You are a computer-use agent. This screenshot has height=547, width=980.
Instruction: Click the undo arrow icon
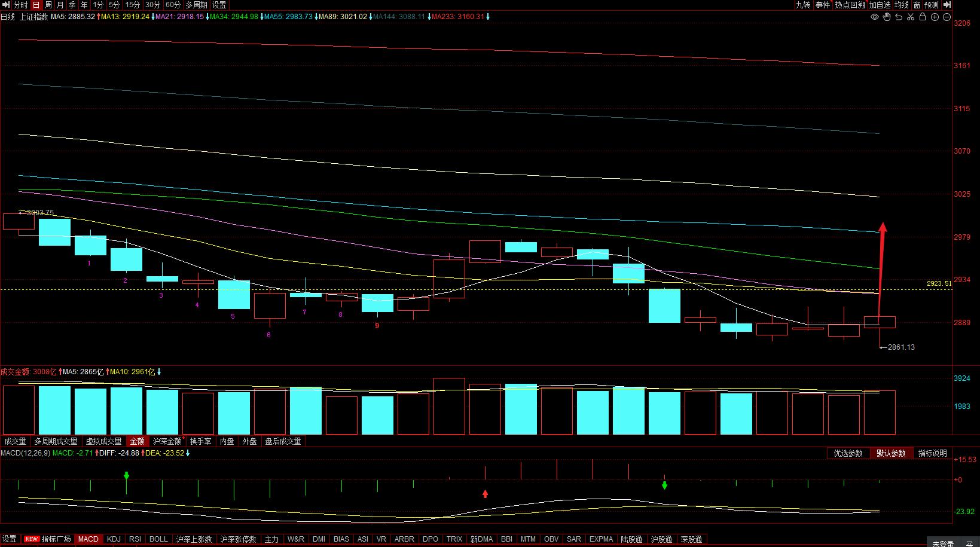coord(899,17)
